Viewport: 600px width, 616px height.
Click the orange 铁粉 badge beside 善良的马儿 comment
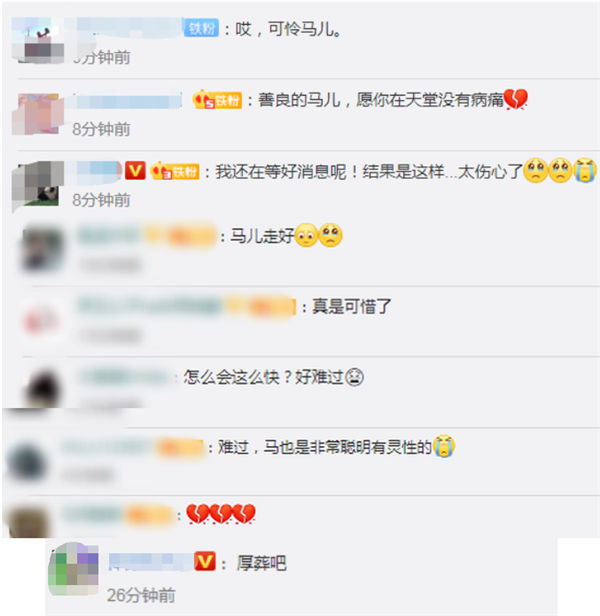coord(217,100)
